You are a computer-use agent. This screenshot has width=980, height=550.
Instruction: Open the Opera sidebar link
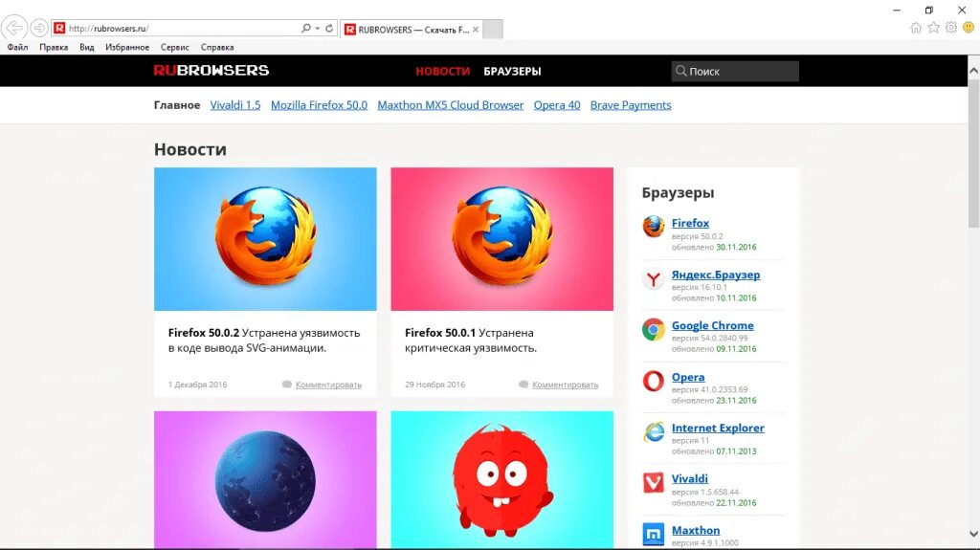[x=688, y=377]
